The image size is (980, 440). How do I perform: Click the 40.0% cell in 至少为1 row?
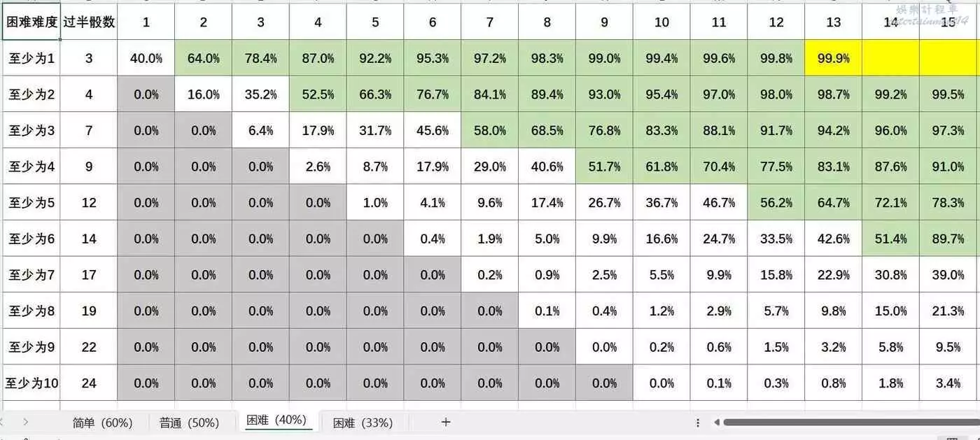click(x=146, y=58)
